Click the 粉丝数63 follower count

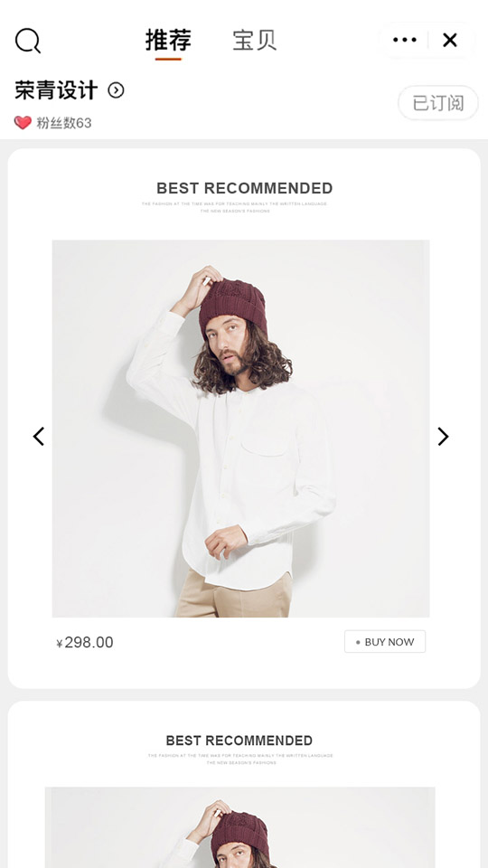[63, 123]
